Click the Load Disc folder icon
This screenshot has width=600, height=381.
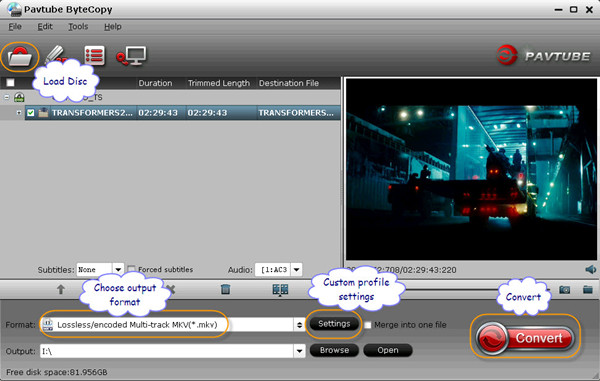click(x=19, y=57)
